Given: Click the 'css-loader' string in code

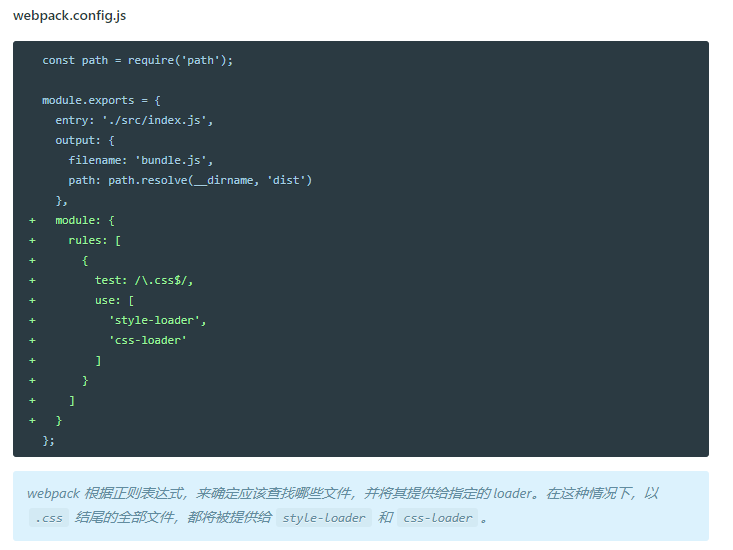Looking at the screenshot, I should coord(147,341).
